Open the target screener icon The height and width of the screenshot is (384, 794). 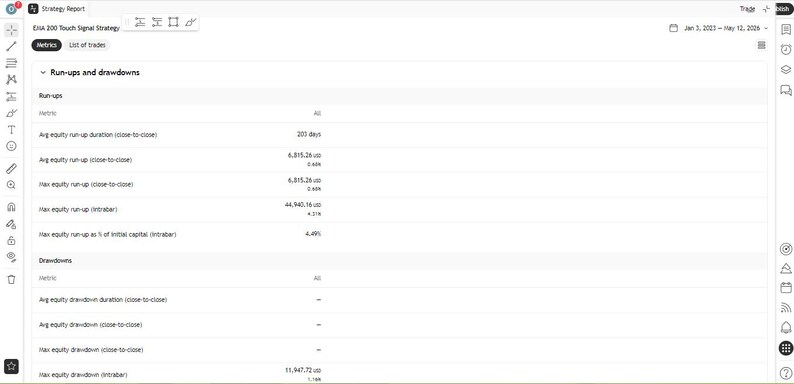click(x=786, y=249)
